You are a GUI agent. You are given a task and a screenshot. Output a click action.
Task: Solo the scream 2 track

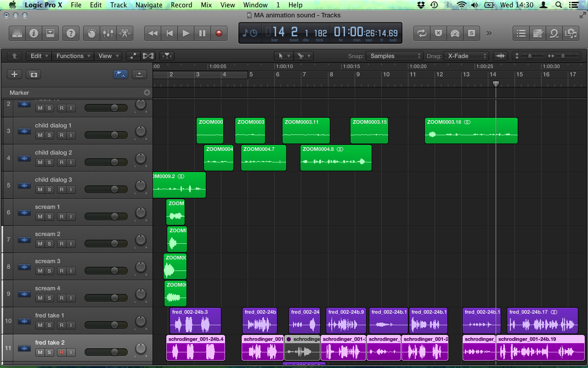[x=49, y=244]
